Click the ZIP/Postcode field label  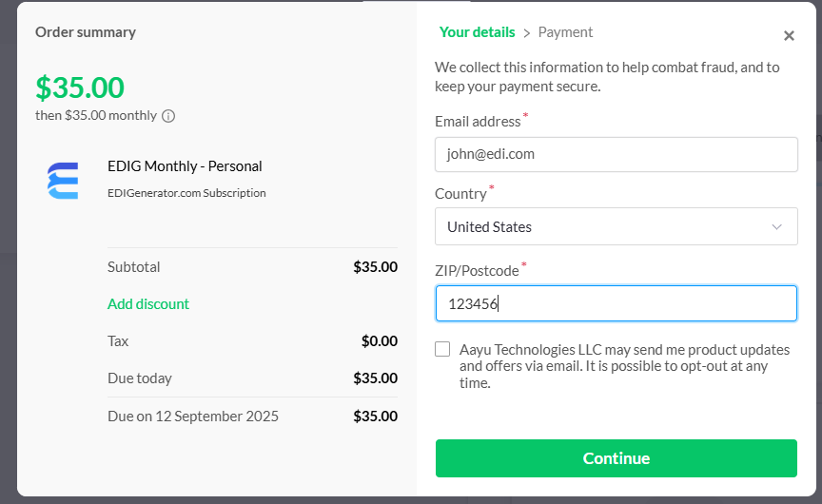pyautogui.click(x=477, y=271)
